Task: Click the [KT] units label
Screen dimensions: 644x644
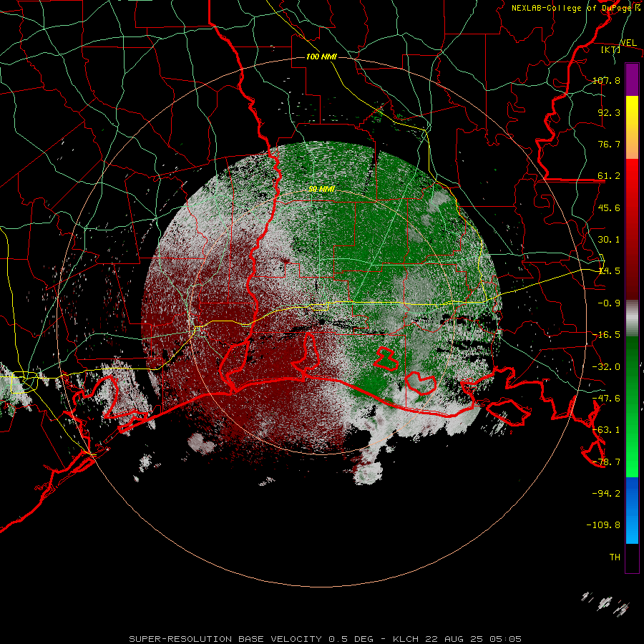Action: pos(611,49)
